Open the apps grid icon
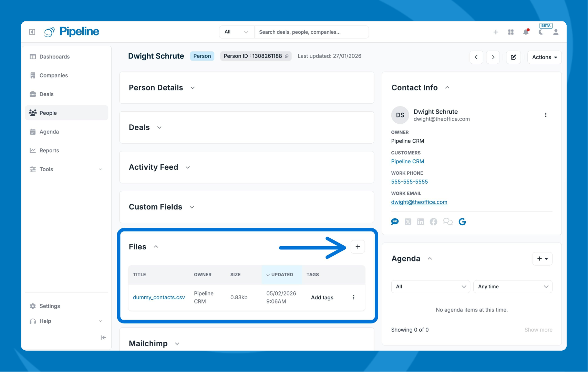Screen dimensions: 588x372 511,32
